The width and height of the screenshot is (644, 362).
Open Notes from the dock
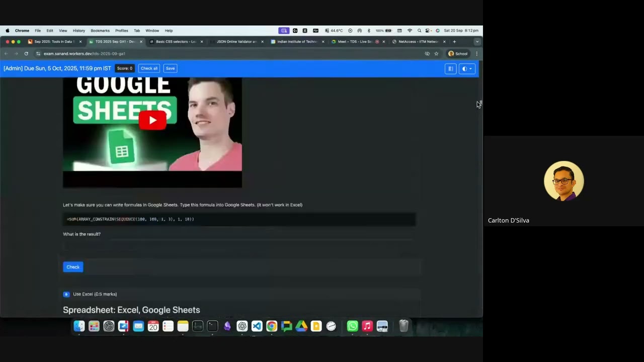click(x=183, y=326)
